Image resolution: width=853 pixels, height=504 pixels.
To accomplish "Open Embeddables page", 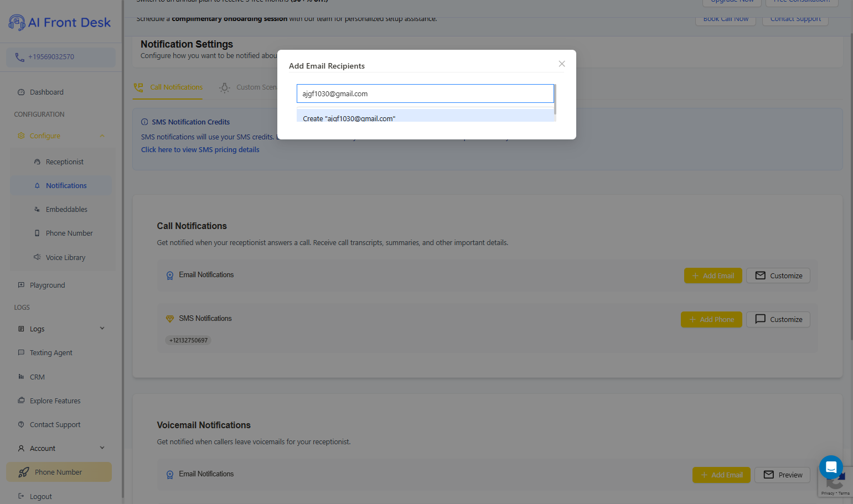I will (66, 210).
